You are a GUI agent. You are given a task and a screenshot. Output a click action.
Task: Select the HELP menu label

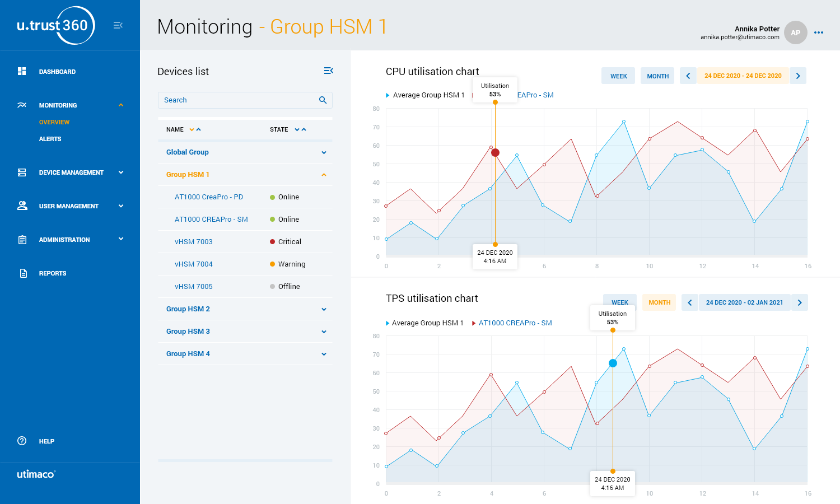46,441
